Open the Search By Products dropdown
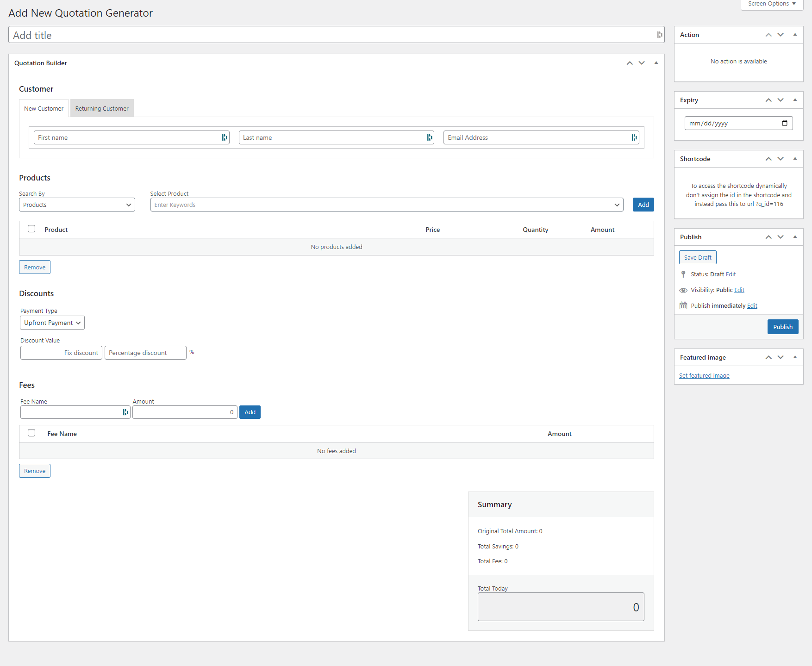This screenshot has height=666, width=812. pyautogui.click(x=77, y=205)
